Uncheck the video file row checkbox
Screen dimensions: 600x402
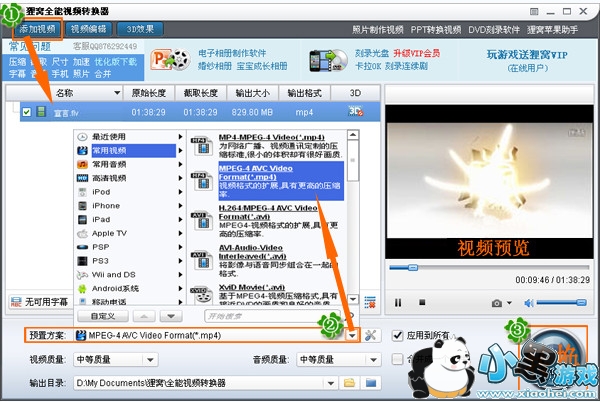point(26,112)
